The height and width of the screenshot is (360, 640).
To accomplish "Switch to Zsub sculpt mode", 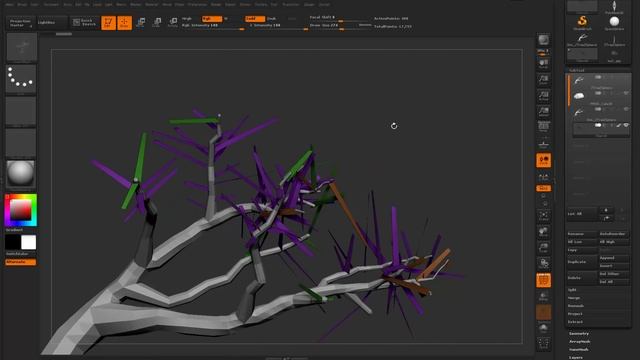I will 272,19.
